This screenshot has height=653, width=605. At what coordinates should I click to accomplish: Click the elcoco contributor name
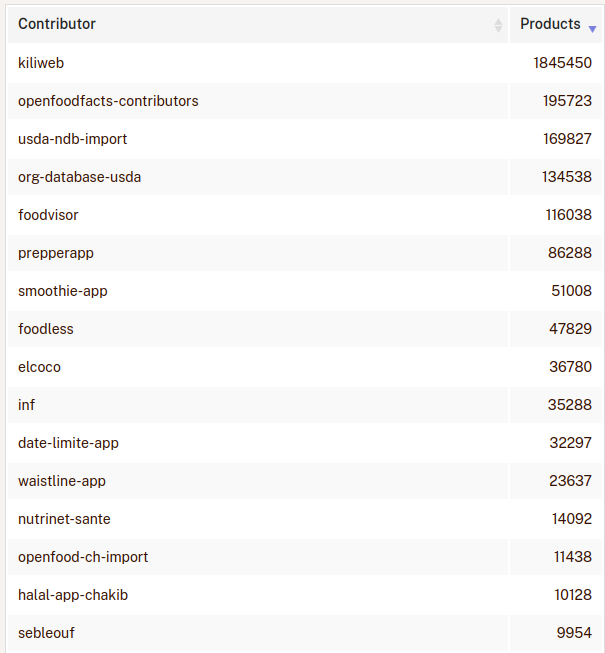pos(40,367)
